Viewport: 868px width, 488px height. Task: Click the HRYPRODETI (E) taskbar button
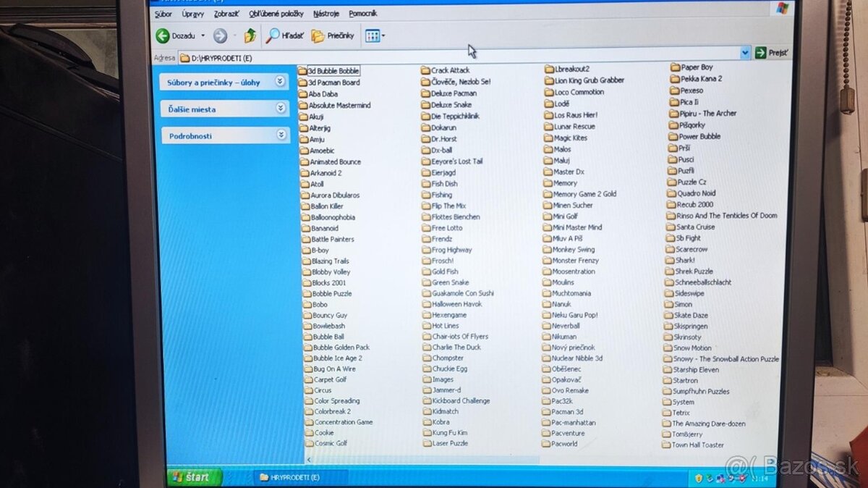point(300,477)
